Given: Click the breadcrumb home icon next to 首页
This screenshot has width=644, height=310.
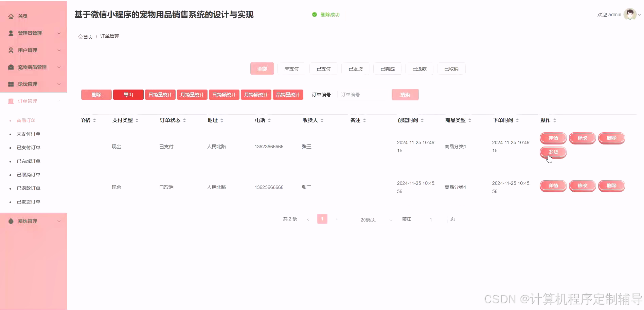Looking at the screenshot, I should [x=80, y=36].
